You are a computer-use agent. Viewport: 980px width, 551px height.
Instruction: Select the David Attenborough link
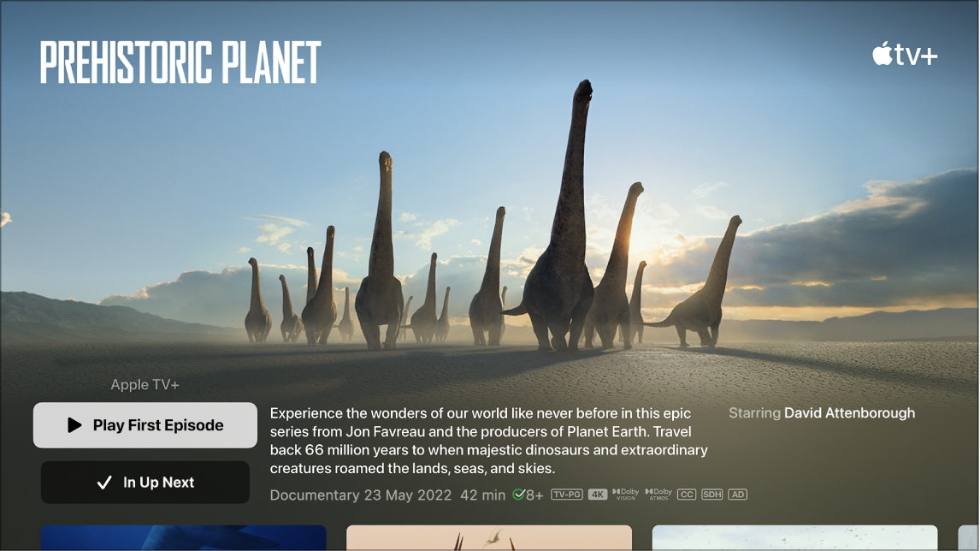pos(849,412)
